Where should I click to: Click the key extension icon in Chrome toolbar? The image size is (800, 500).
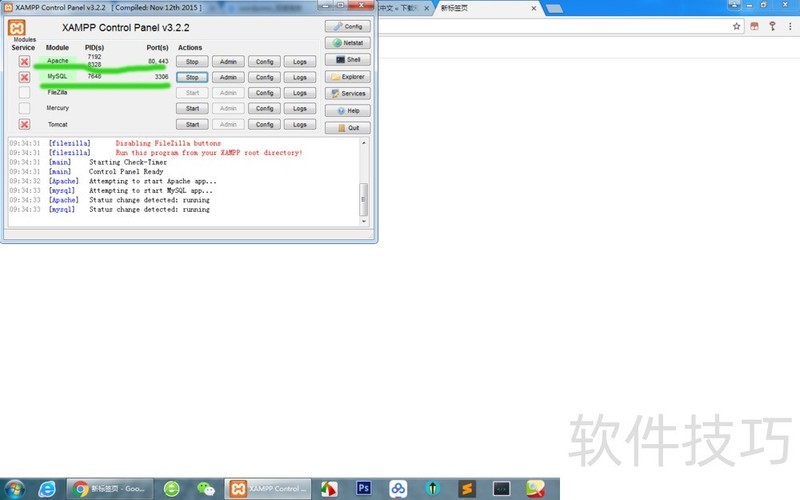pos(772,26)
